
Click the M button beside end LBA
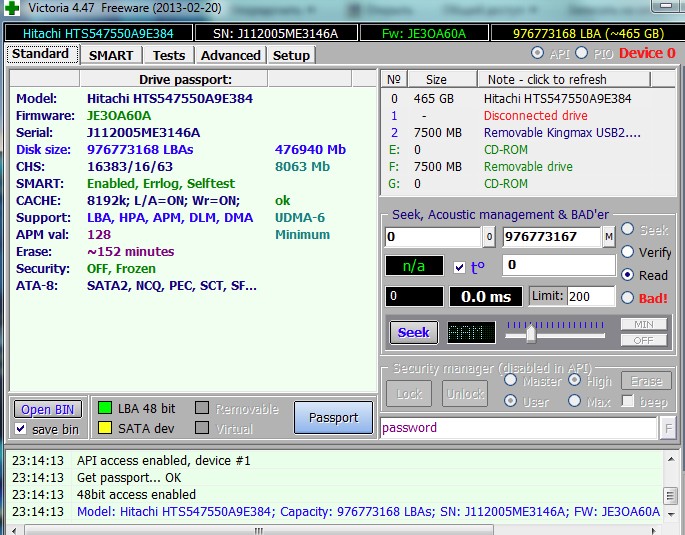click(x=608, y=237)
